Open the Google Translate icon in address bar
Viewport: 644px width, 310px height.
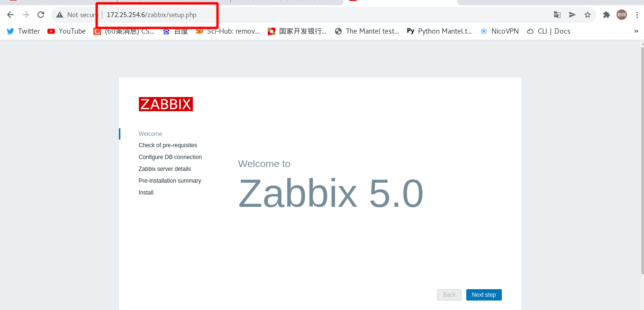pyautogui.click(x=557, y=15)
